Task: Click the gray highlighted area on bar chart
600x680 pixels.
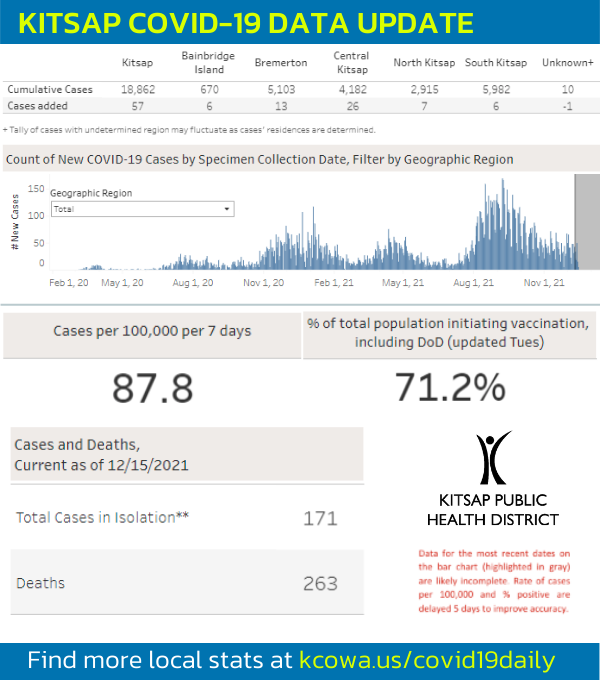Action: pyautogui.click(x=585, y=222)
